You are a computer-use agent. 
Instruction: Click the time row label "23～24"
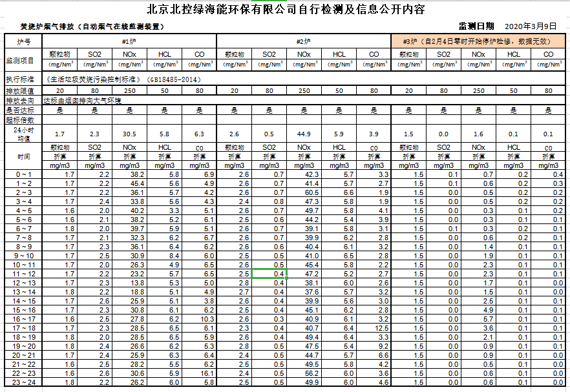24,382
